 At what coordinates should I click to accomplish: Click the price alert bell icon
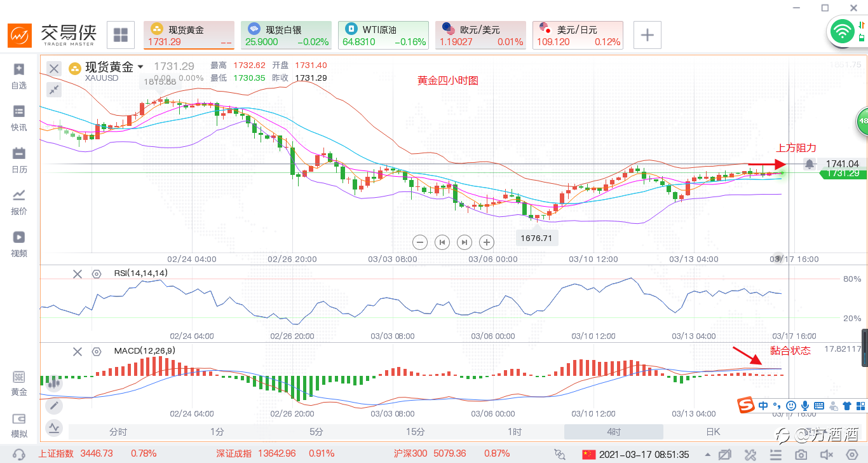(810, 164)
